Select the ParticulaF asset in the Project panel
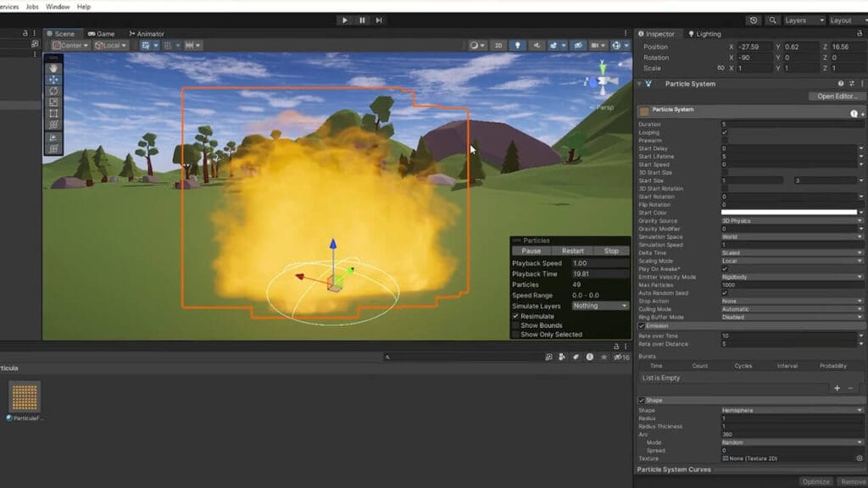The width and height of the screenshot is (868, 488). [x=25, y=398]
